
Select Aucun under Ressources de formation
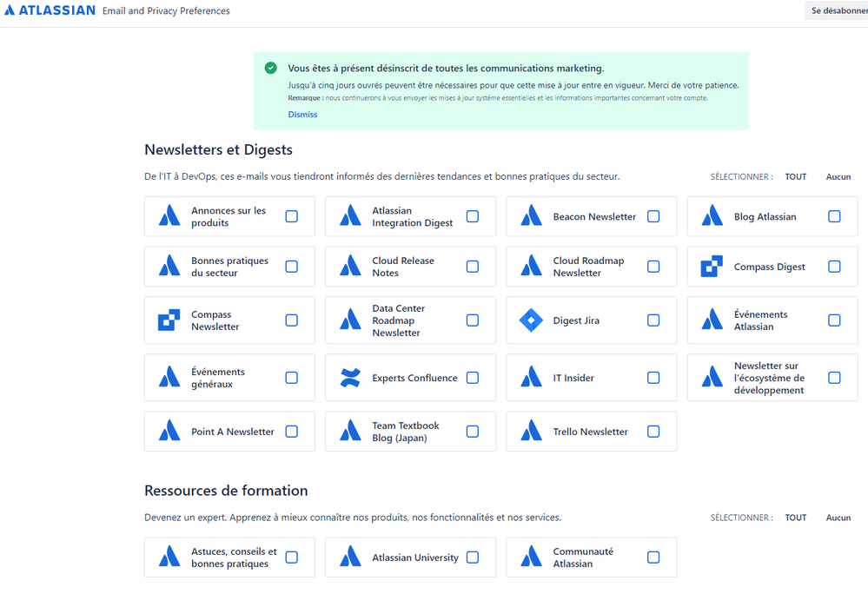(838, 518)
